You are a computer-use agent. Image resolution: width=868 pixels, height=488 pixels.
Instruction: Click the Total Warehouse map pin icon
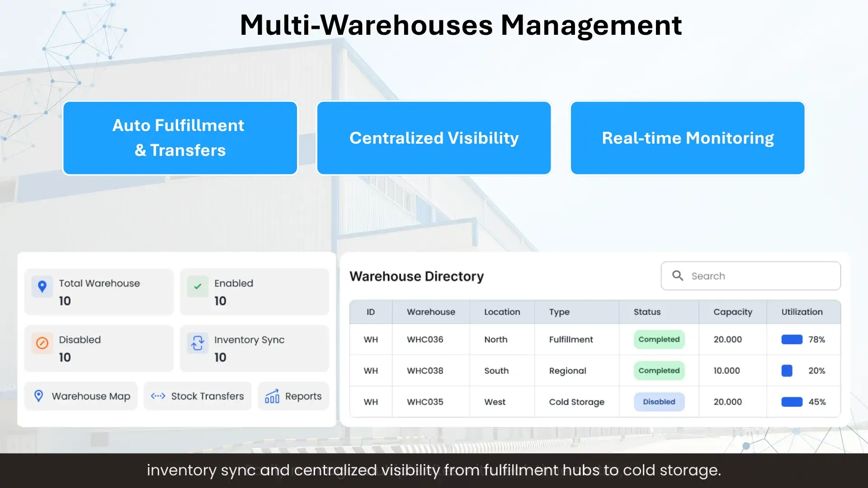click(x=42, y=286)
